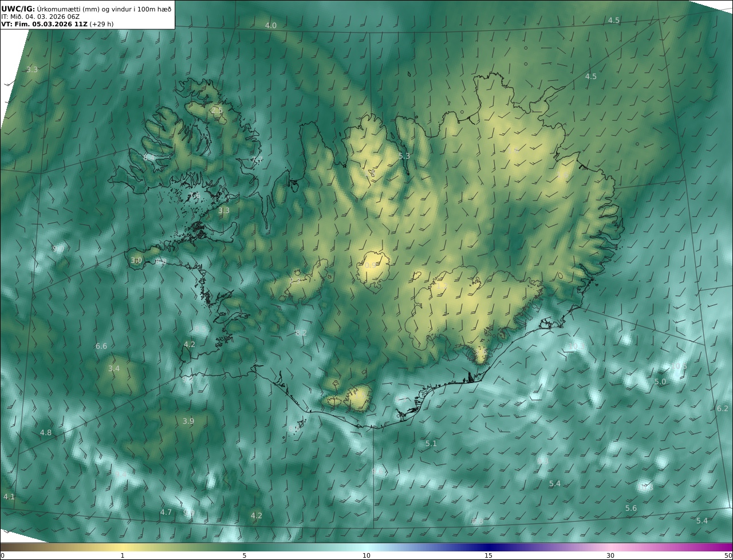Click the '3.0' value label on map
Image resolution: width=733 pixels, height=560 pixels.
point(136,260)
